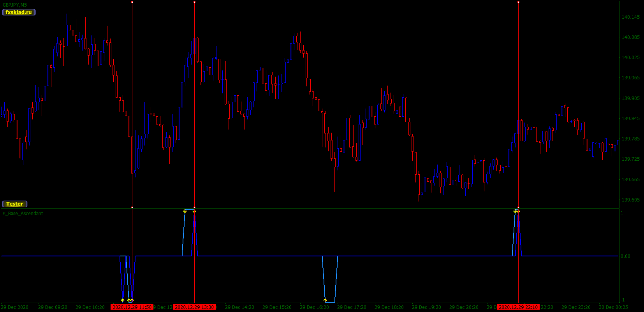Click the yellow up arrow near 16:20

(x=325, y=300)
